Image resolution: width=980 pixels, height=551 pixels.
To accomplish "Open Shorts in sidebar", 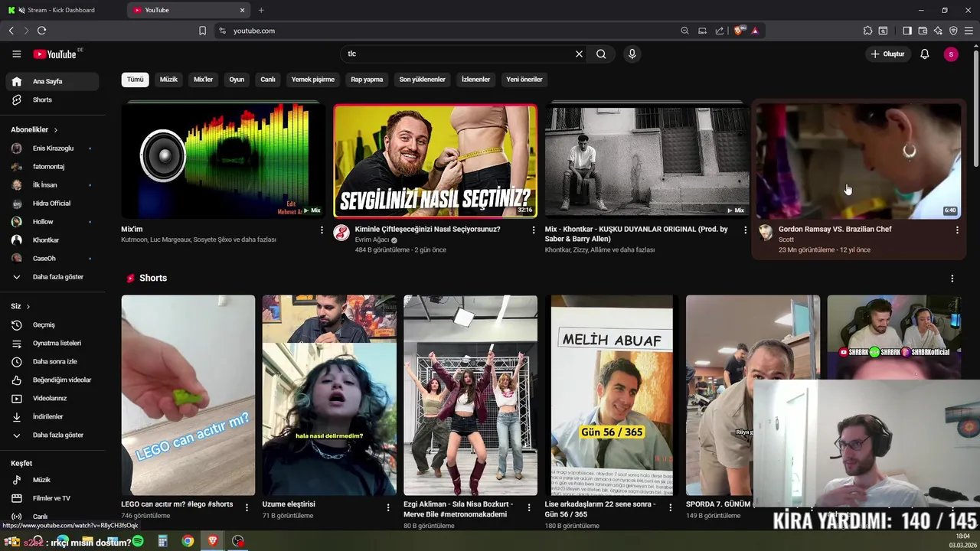I will tap(52, 99).
